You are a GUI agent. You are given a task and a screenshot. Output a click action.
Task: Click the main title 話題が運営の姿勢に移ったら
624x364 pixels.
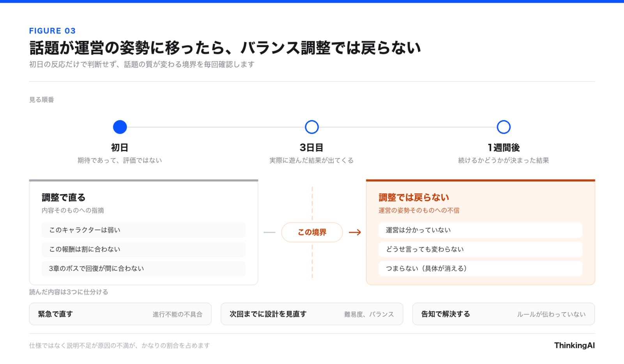pyautogui.click(x=225, y=48)
